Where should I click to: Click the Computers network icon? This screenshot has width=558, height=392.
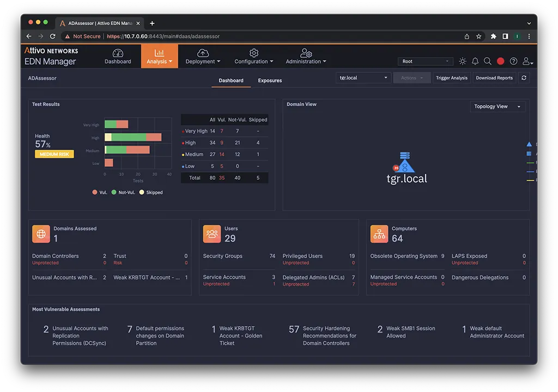pyautogui.click(x=379, y=234)
